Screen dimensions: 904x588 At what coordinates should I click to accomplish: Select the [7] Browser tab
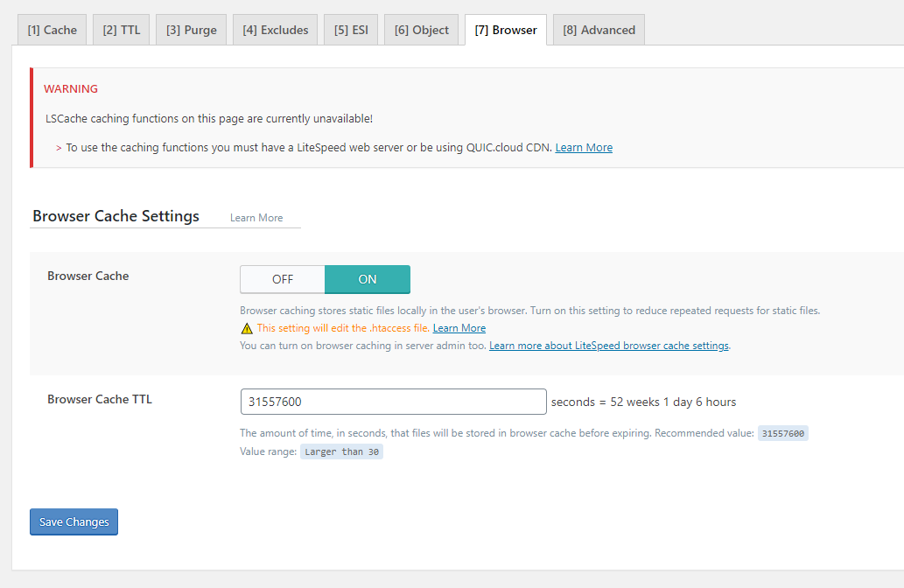click(506, 30)
